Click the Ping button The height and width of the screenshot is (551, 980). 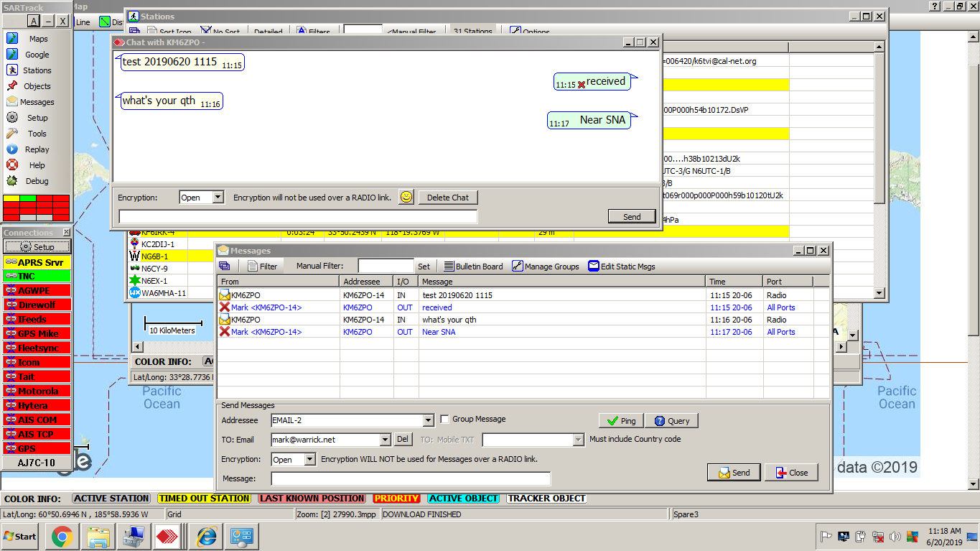tap(620, 421)
